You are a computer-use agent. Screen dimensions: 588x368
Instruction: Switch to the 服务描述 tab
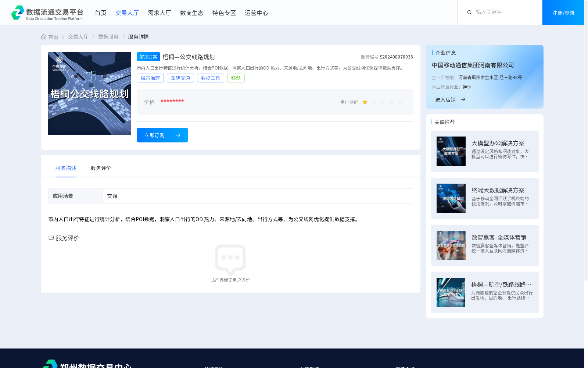[x=66, y=168]
